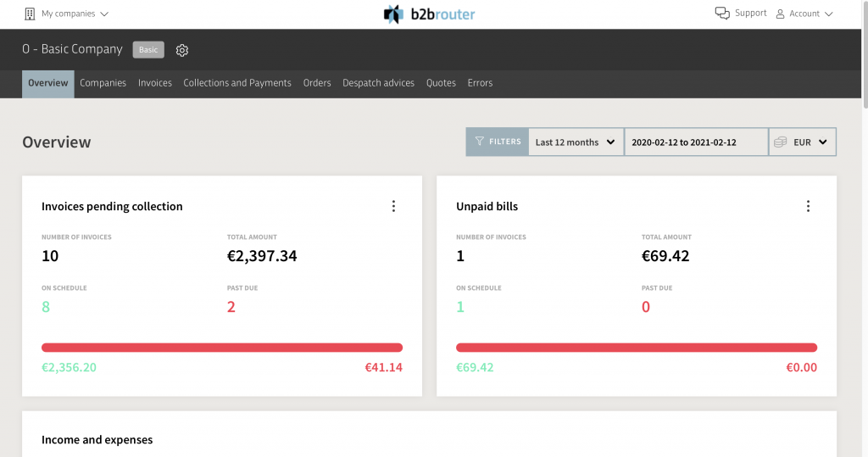The height and width of the screenshot is (457, 868).
Task: Expand the My companies dropdown
Action: [x=75, y=14]
